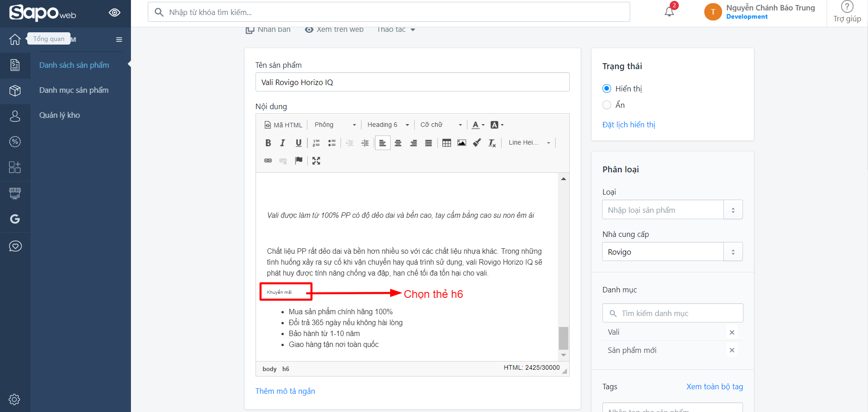Screen dimensions: 868x412
Task: Click the Đặt lịch hiển thị link
Action: coord(629,125)
